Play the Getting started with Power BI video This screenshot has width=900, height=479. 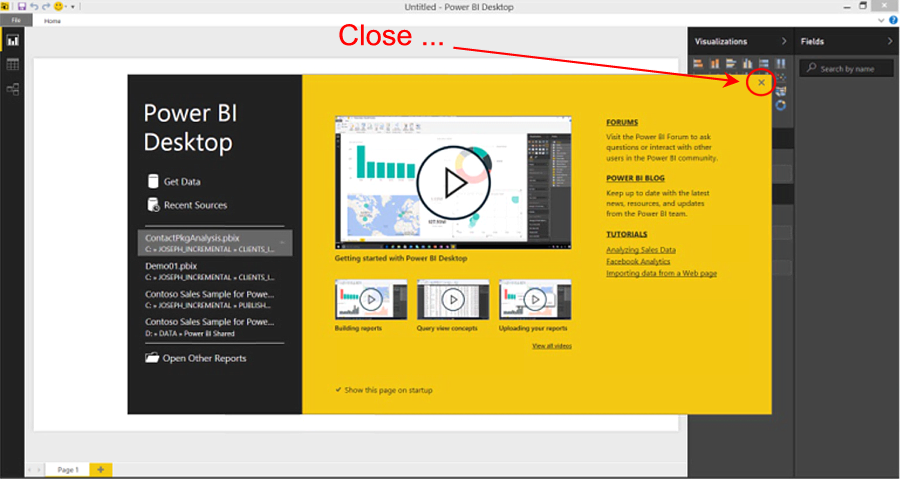pyautogui.click(x=453, y=183)
